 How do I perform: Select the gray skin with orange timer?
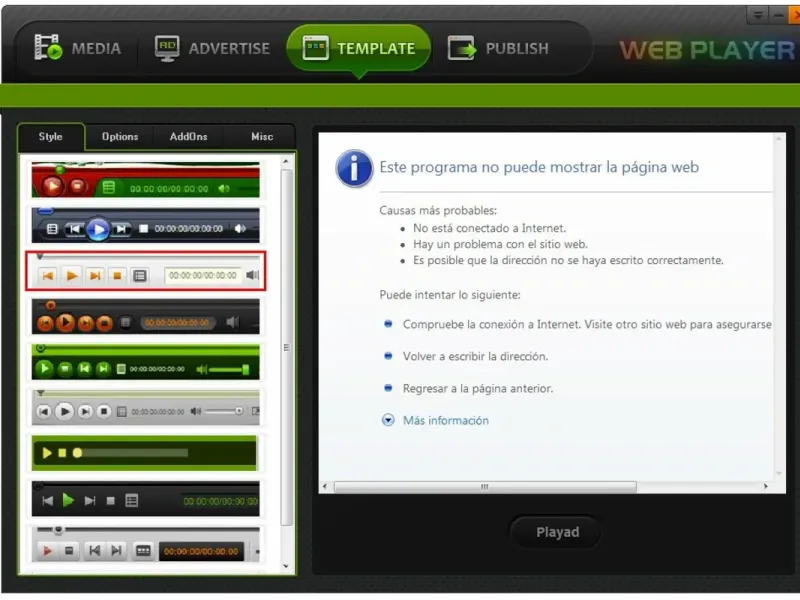point(145,544)
